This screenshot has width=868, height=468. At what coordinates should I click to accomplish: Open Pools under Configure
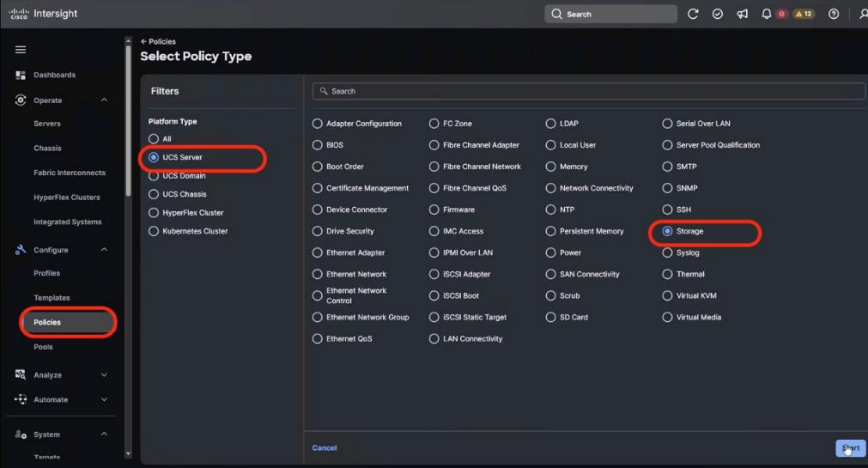[x=43, y=347]
